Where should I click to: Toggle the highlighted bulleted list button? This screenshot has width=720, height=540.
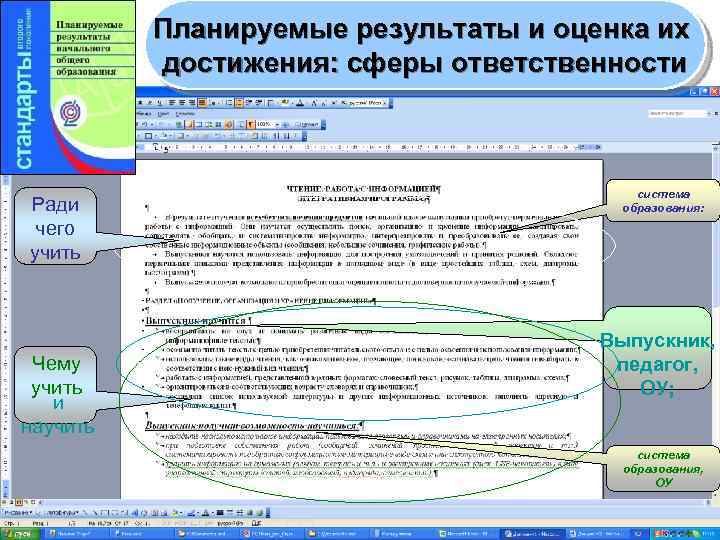pos(239,102)
